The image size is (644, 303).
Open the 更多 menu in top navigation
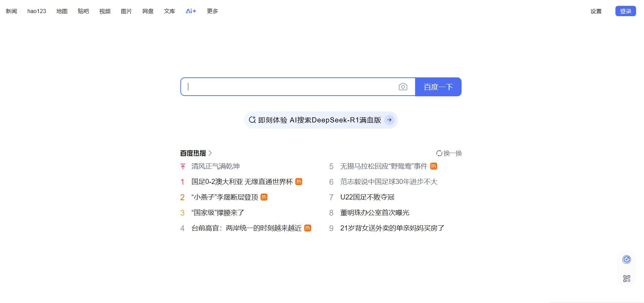point(212,11)
